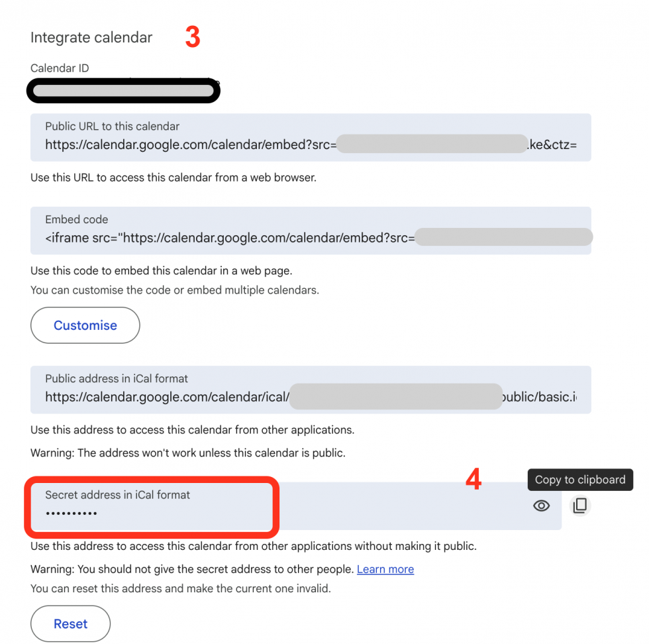
Task: Select the Calendar ID value
Action: [123, 90]
